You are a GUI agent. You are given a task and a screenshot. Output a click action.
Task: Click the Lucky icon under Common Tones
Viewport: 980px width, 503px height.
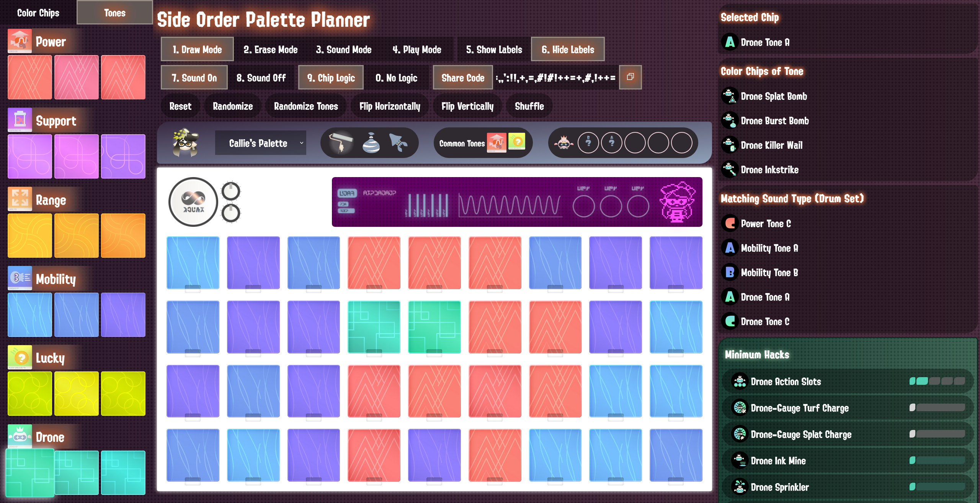517,142
